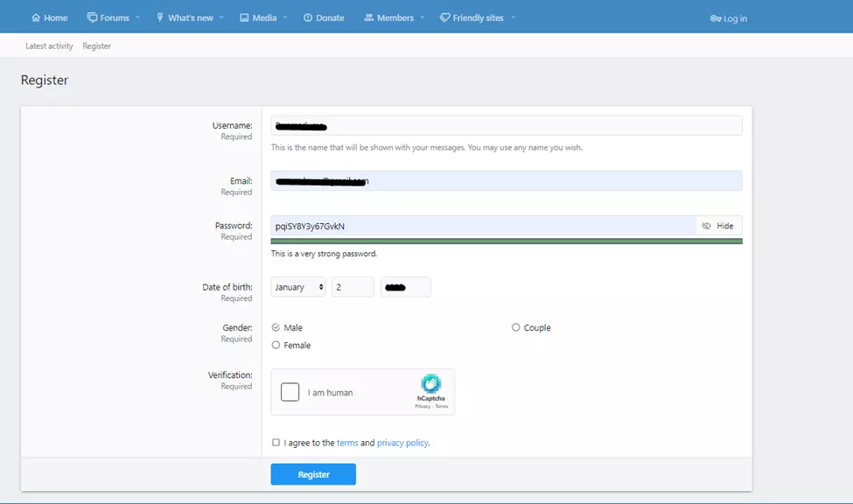Click the blue Register button
This screenshot has height=504, width=853.
(x=313, y=474)
